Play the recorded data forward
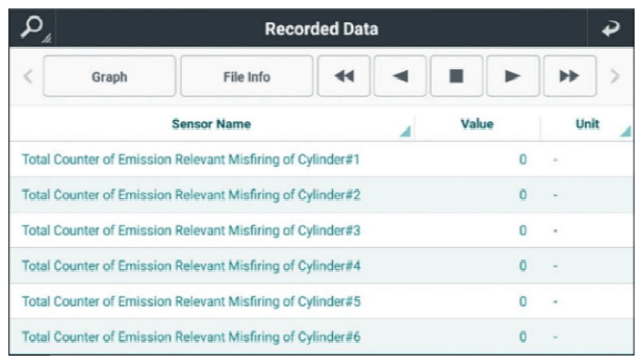The height and width of the screenshot is (364, 643). coord(513,76)
